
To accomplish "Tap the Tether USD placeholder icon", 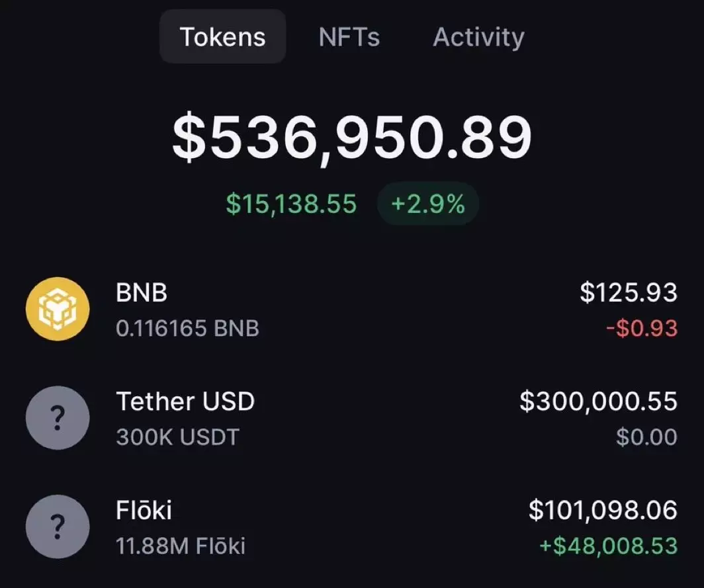I will pos(58,418).
